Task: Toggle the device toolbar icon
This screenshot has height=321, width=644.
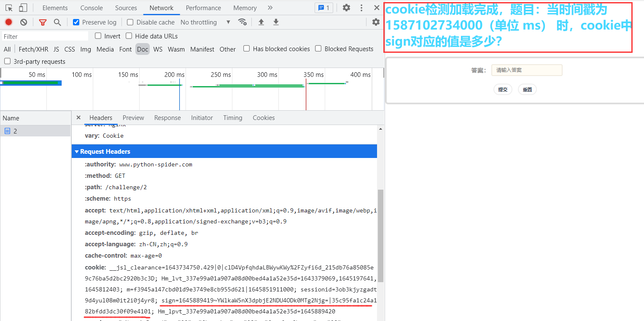Action: [x=23, y=8]
